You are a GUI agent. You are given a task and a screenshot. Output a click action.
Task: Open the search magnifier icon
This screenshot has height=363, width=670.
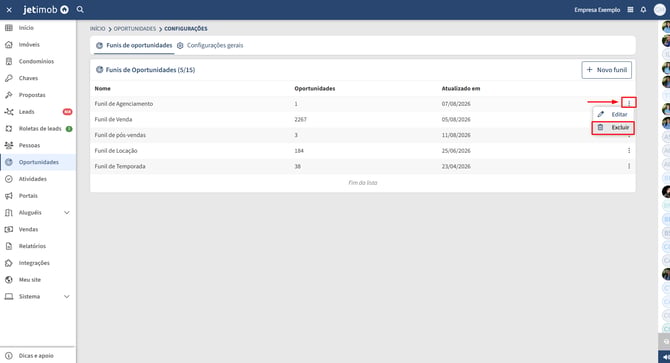(80, 9)
